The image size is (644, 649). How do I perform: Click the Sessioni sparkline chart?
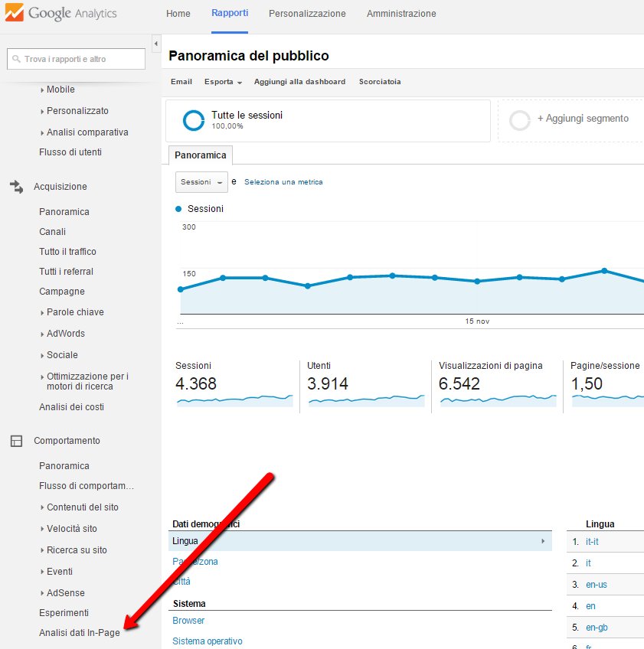[234, 400]
